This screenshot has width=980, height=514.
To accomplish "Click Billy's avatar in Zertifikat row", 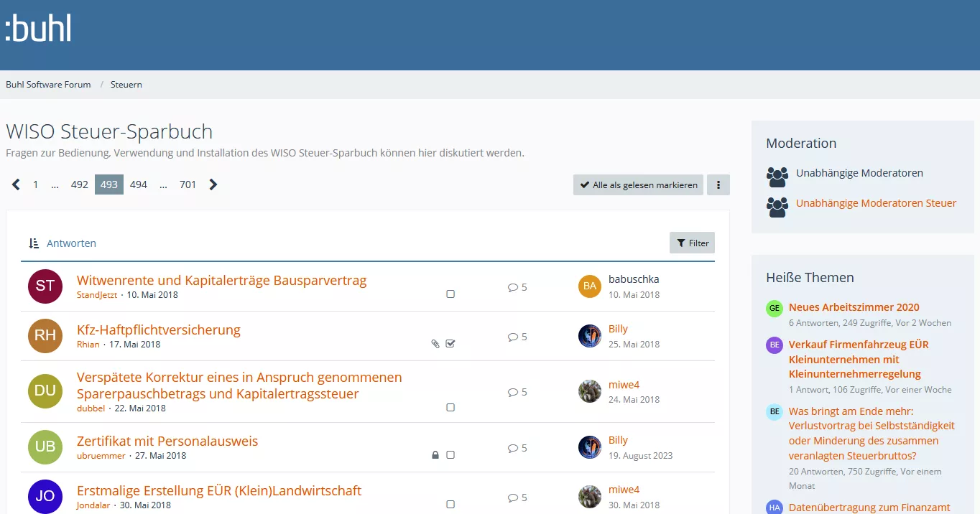I will [x=590, y=447].
